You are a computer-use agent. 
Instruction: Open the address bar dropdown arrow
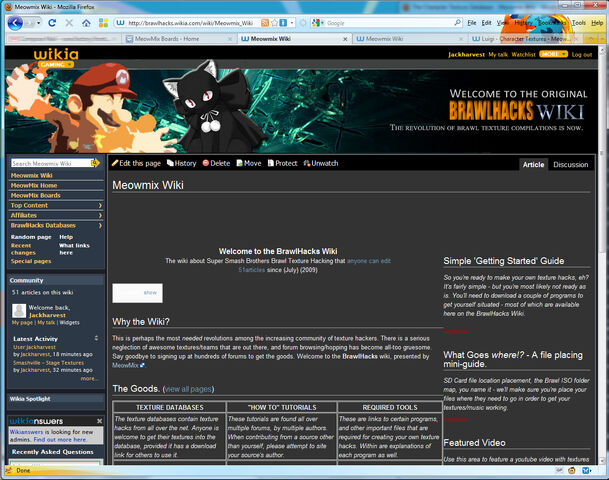[292, 23]
